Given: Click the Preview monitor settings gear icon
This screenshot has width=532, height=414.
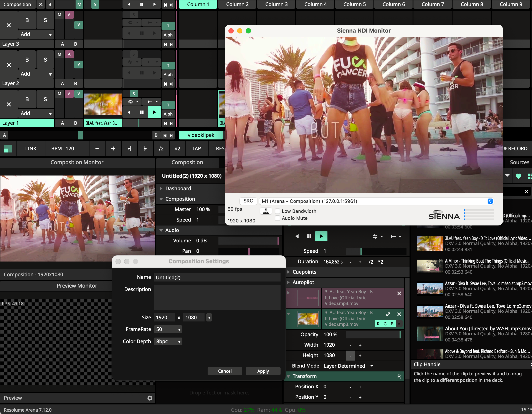Looking at the screenshot, I should click(150, 398).
